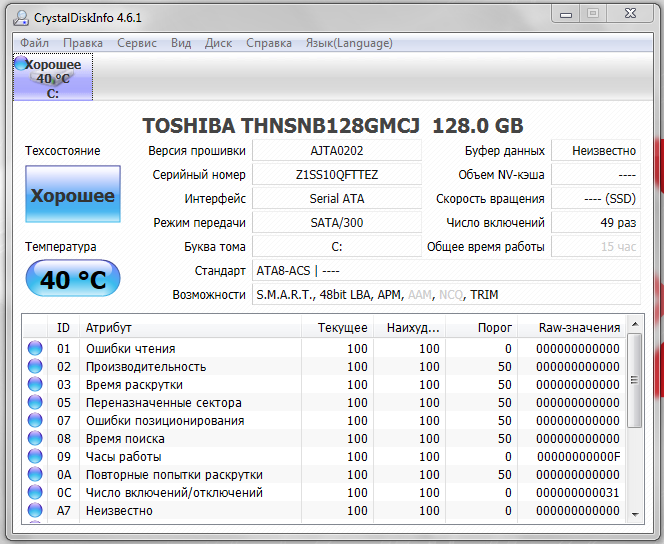Open the Язык(Language) menu

[x=349, y=43]
